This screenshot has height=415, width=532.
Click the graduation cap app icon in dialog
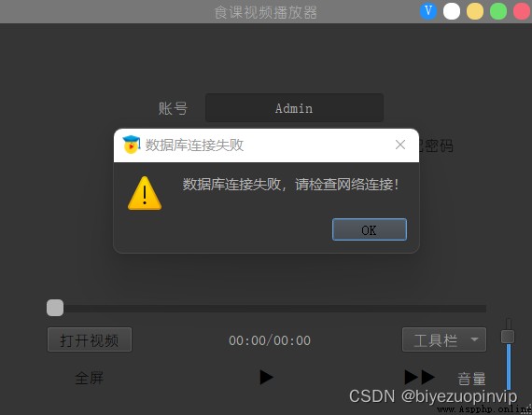point(131,145)
